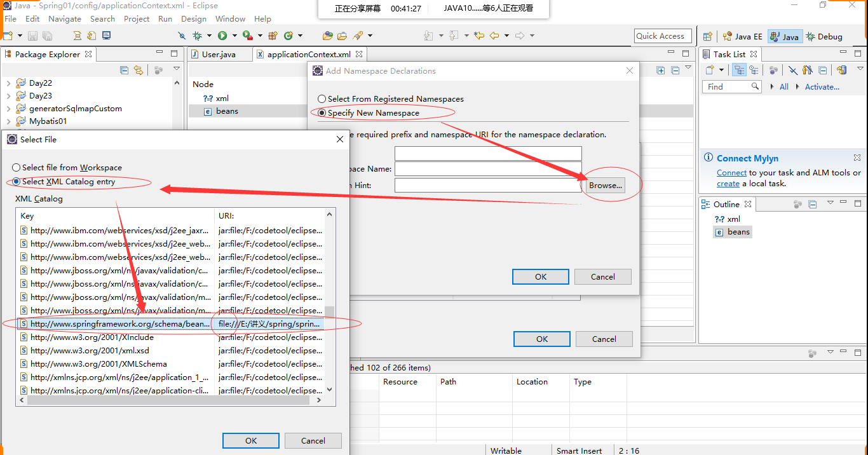Click the Debug bug icon in main toolbar
868x455 pixels.
pos(197,36)
